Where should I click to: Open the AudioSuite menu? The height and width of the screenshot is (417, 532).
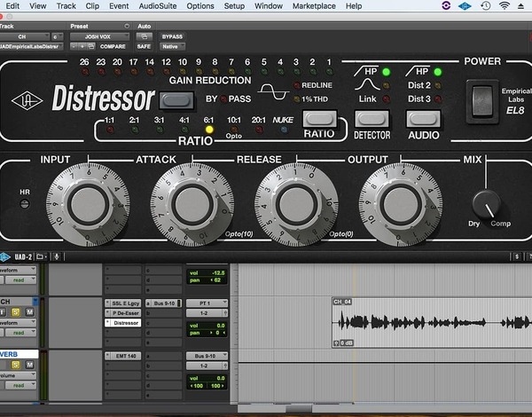158,6
